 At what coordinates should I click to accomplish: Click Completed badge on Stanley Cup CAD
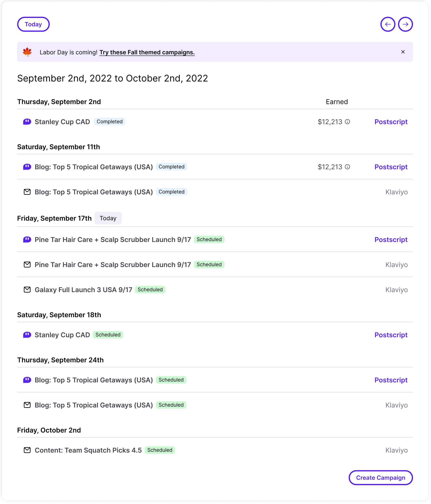(x=110, y=122)
